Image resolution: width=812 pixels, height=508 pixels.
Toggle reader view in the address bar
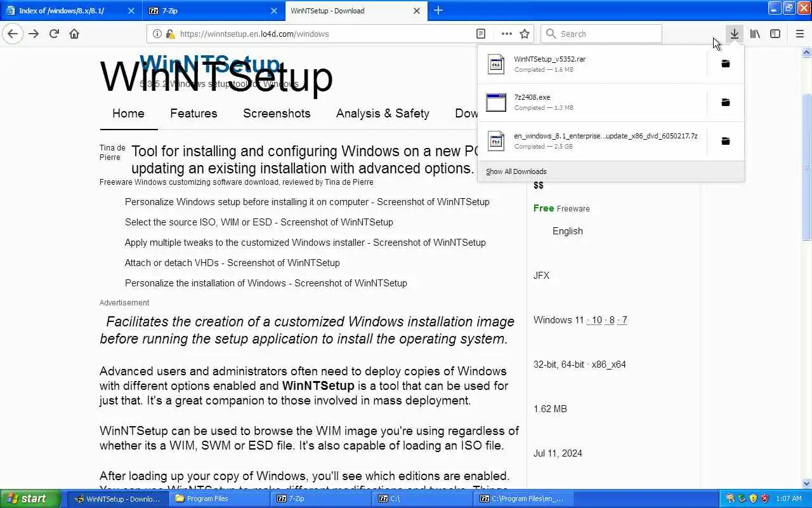point(481,34)
